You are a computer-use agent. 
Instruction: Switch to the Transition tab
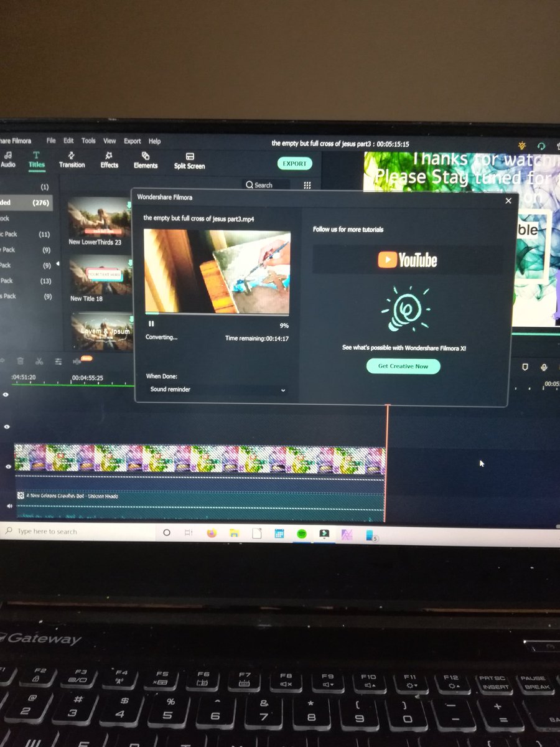pos(72,160)
